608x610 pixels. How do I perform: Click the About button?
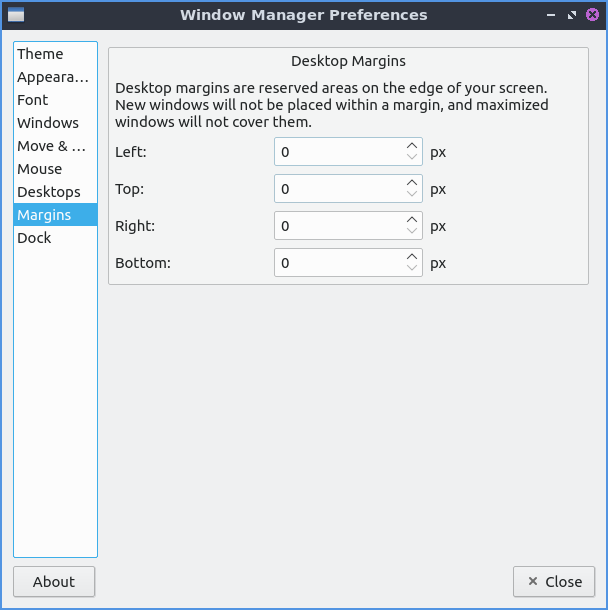click(x=54, y=582)
